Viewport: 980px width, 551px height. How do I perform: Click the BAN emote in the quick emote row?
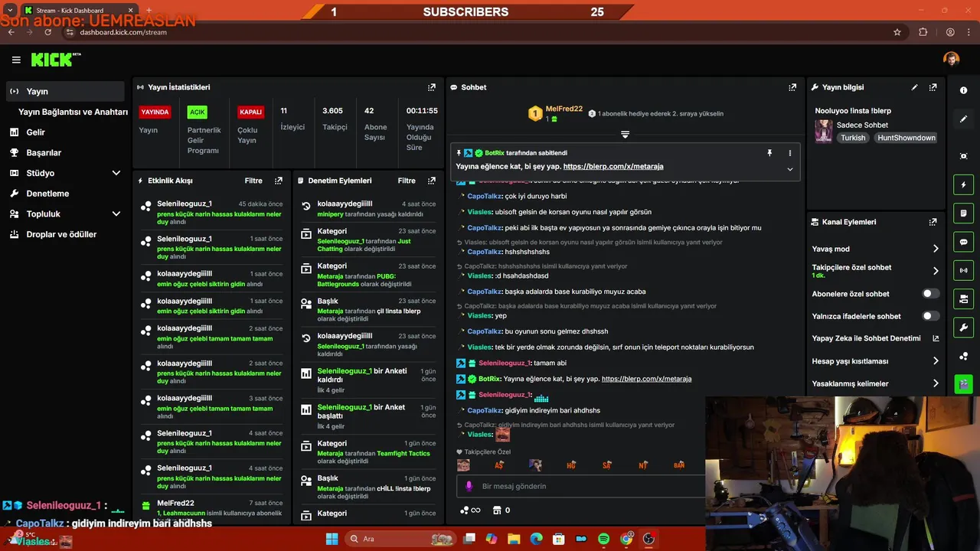click(679, 465)
